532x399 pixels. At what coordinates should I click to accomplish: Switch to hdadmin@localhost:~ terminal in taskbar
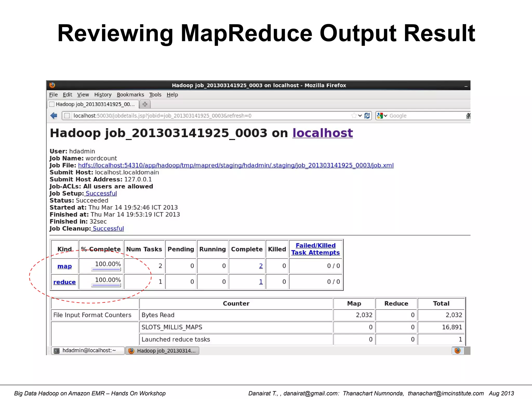[x=88, y=350]
